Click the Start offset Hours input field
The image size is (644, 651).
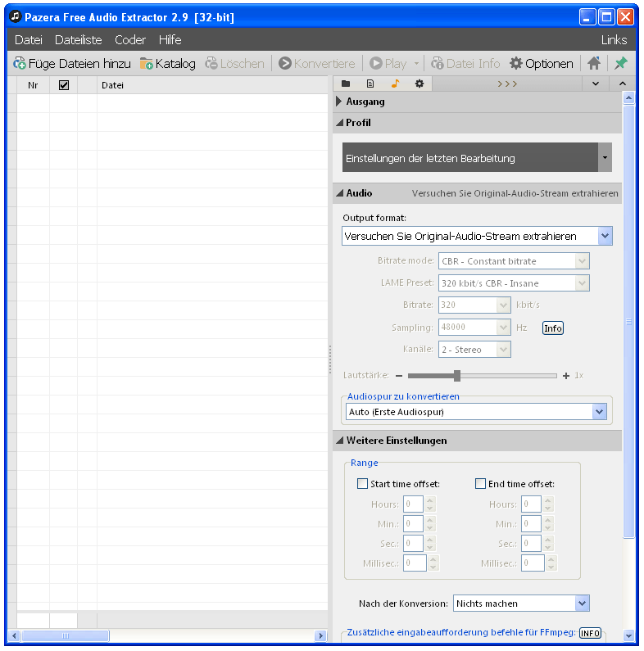click(x=413, y=504)
